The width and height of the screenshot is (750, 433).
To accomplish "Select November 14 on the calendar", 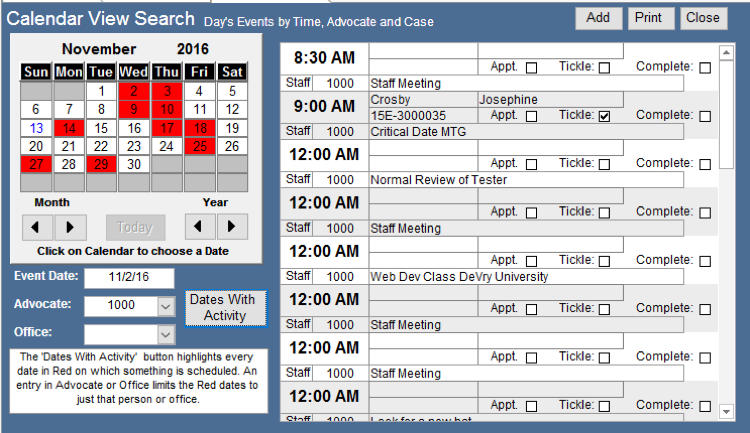I will point(67,128).
